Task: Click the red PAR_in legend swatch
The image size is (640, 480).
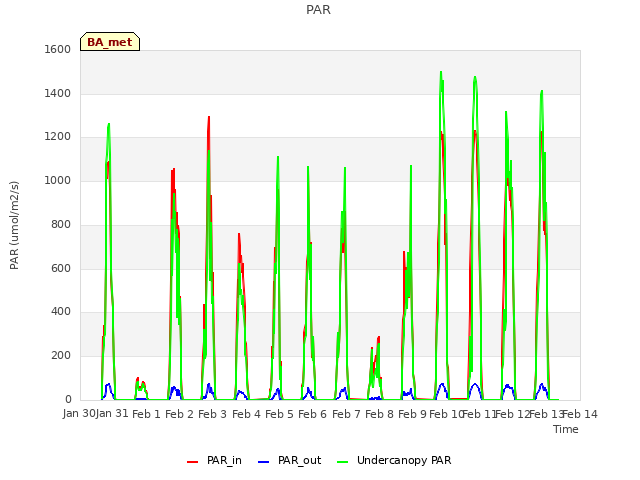Action: (x=192, y=462)
